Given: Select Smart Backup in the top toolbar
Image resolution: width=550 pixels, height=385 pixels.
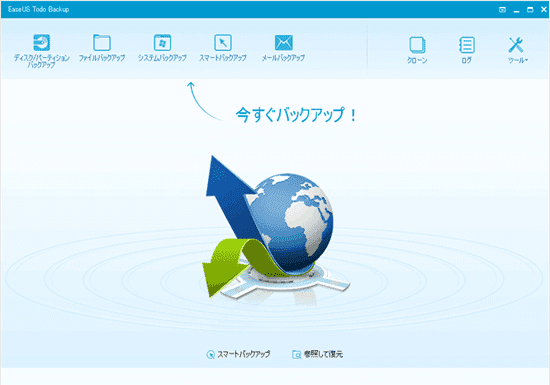Looking at the screenshot, I should 223,48.
